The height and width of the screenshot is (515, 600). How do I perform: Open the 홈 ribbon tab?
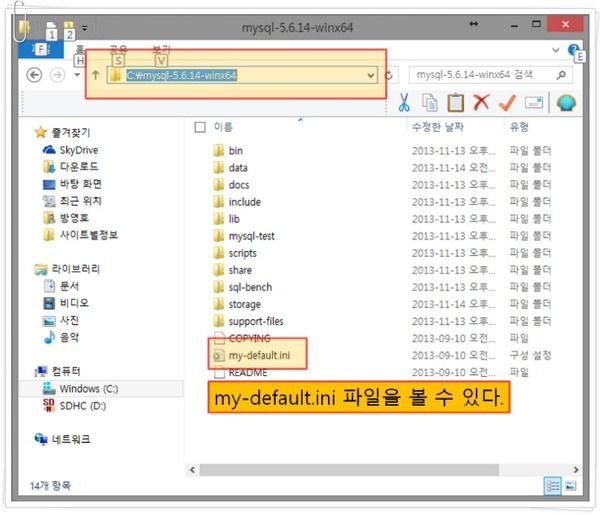[x=80, y=49]
